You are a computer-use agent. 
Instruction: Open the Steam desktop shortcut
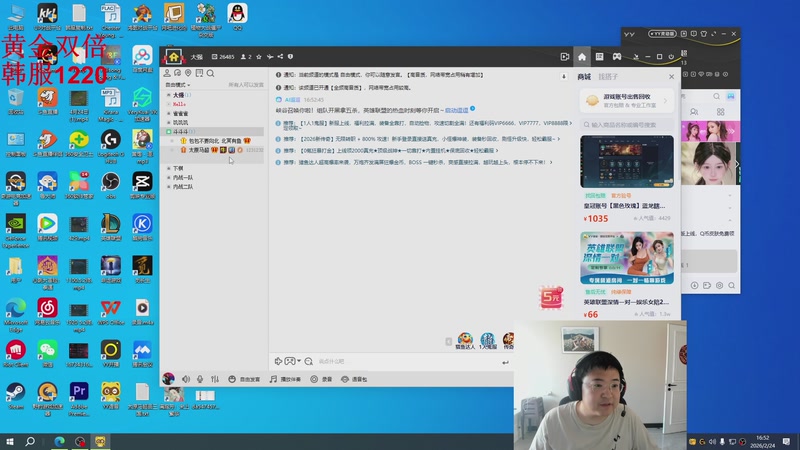point(15,396)
